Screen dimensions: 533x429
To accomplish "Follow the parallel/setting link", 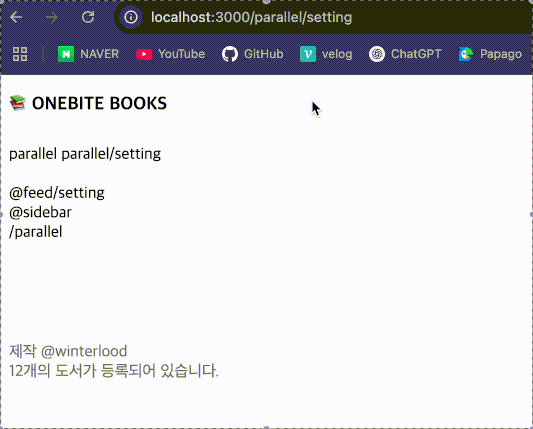I will click(x=111, y=154).
